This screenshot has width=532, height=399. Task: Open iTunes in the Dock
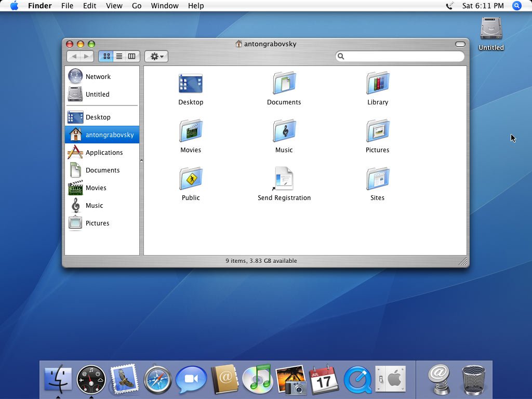pyautogui.click(x=257, y=380)
